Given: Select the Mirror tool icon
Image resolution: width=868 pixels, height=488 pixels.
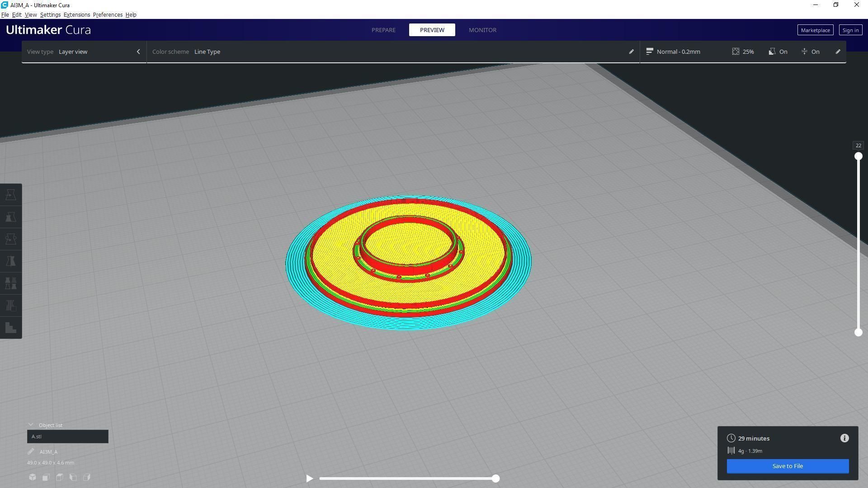Looking at the screenshot, I should tap(11, 261).
